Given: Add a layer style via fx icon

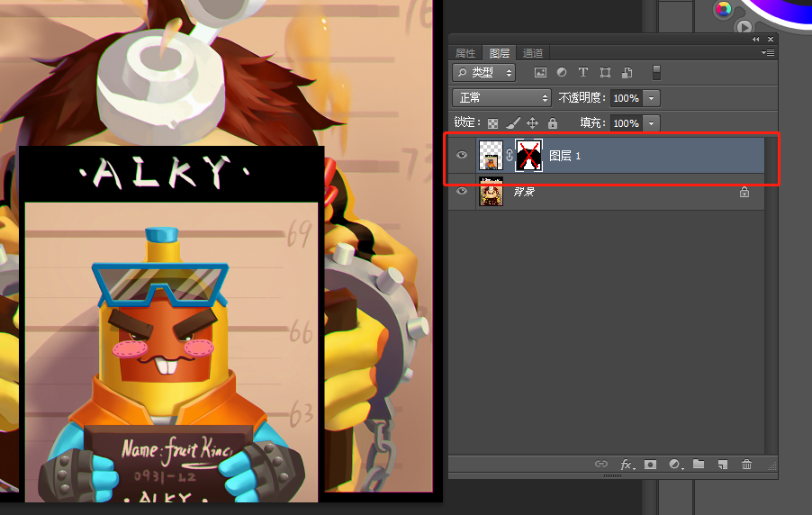Looking at the screenshot, I should [627, 465].
